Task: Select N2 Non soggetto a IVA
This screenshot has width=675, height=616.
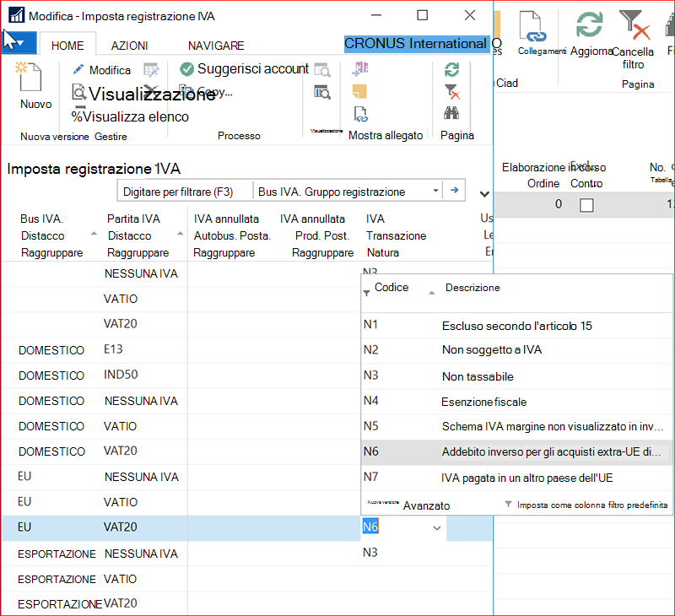Action: [516, 350]
